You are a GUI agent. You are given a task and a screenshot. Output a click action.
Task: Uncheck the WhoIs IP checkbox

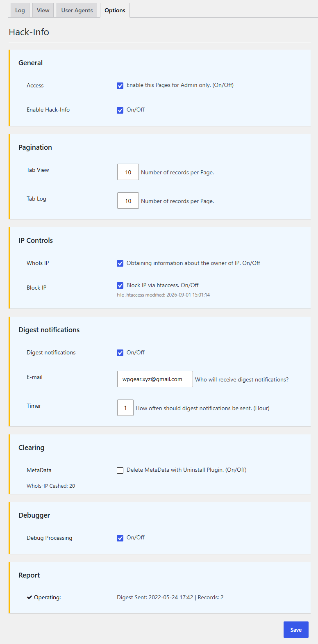click(120, 263)
